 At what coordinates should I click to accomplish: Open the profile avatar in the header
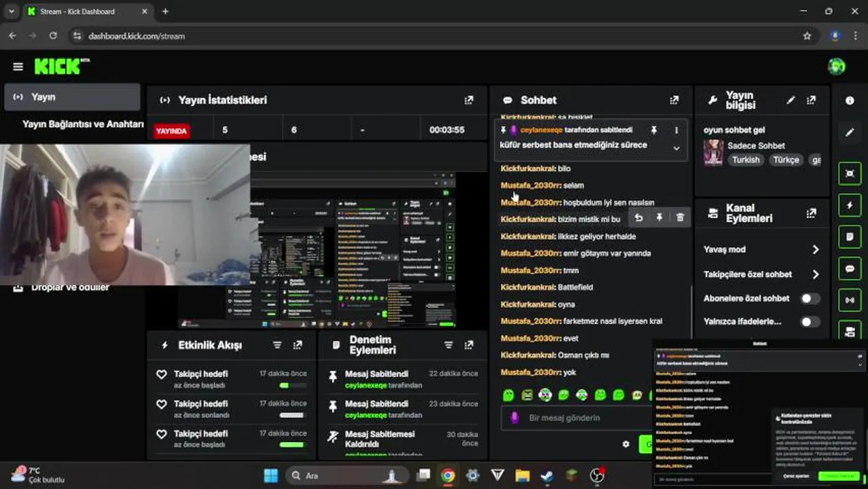[836, 67]
